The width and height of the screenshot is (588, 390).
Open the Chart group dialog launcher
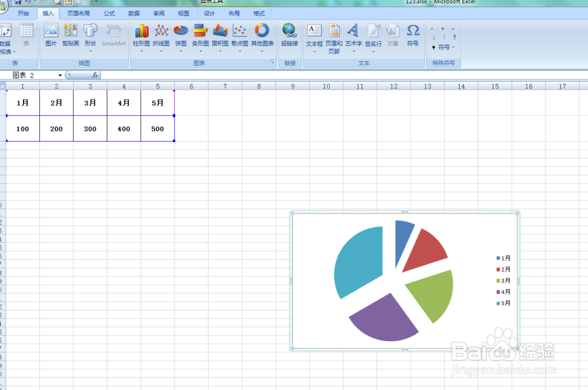coord(273,62)
